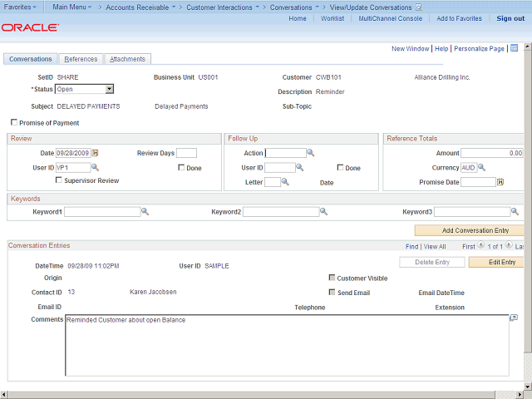Click lookup magnifier next to Review User ID

(96, 167)
